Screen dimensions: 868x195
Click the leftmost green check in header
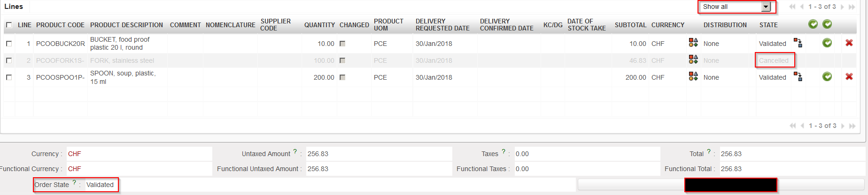click(x=813, y=24)
